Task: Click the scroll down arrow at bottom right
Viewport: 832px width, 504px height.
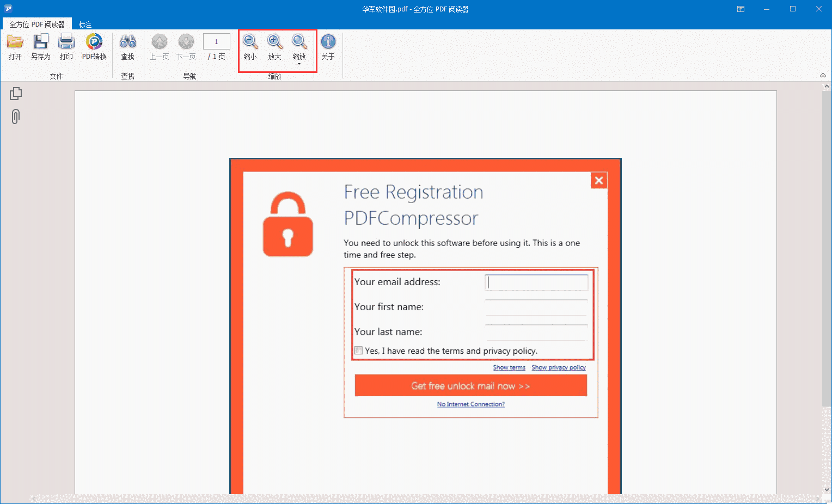Action: point(827,489)
